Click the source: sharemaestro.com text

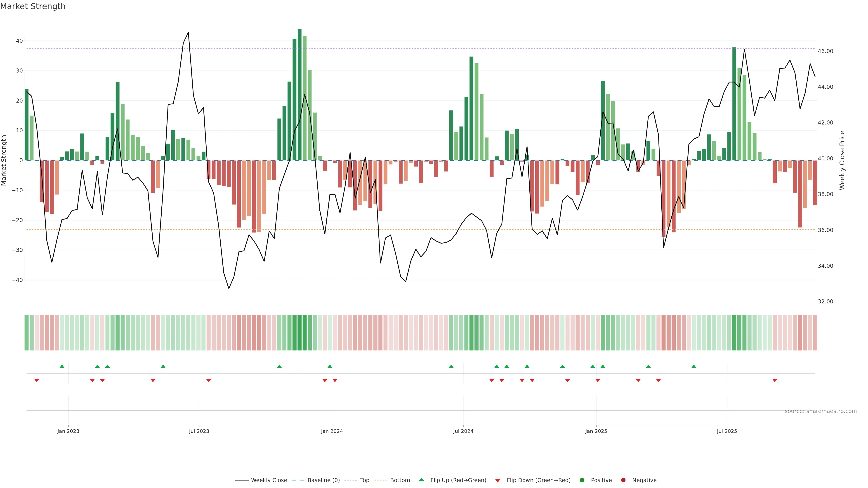[x=821, y=411]
